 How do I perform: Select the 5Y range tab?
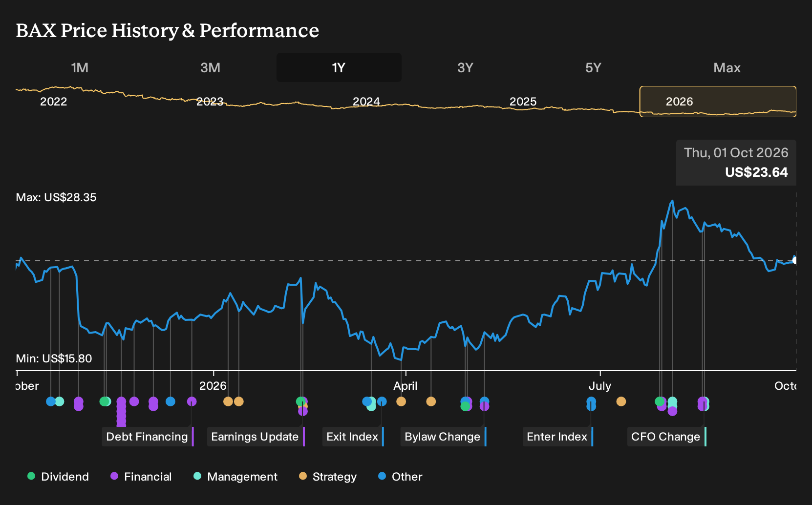coord(593,67)
